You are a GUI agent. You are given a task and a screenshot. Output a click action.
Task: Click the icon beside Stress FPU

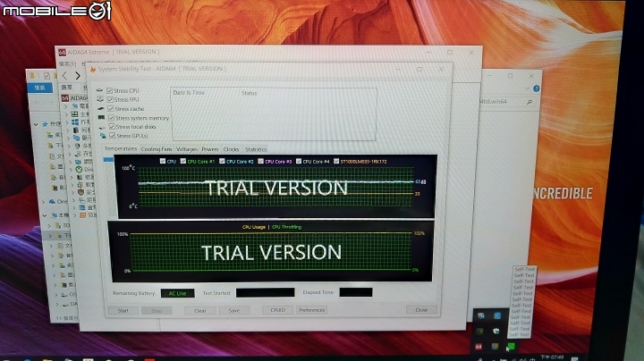point(100,99)
